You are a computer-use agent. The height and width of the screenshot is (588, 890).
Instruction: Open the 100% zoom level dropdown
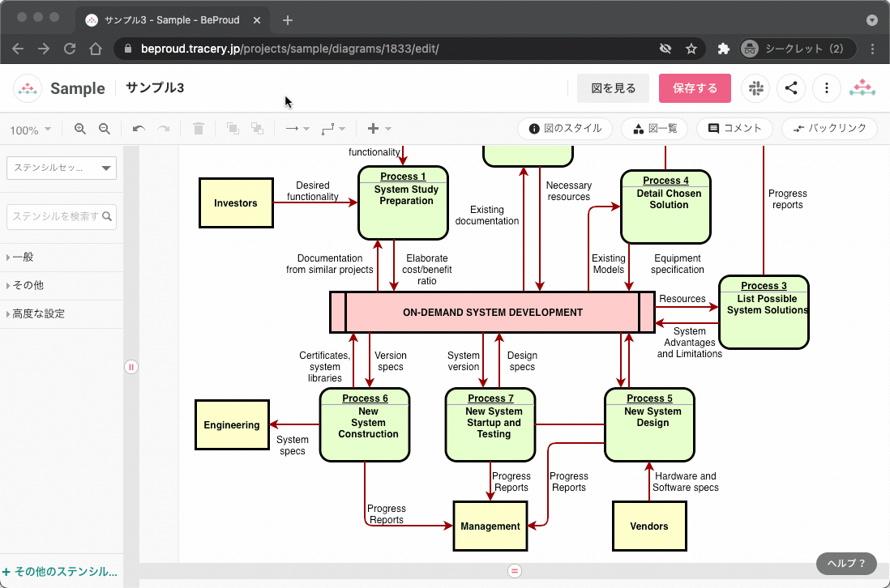point(30,130)
